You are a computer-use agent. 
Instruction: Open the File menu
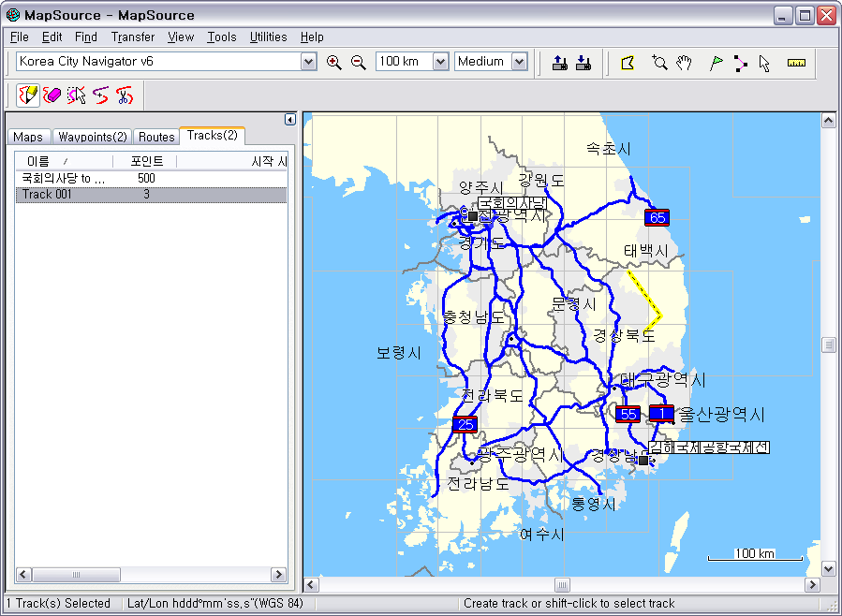pyautogui.click(x=20, y=37)
